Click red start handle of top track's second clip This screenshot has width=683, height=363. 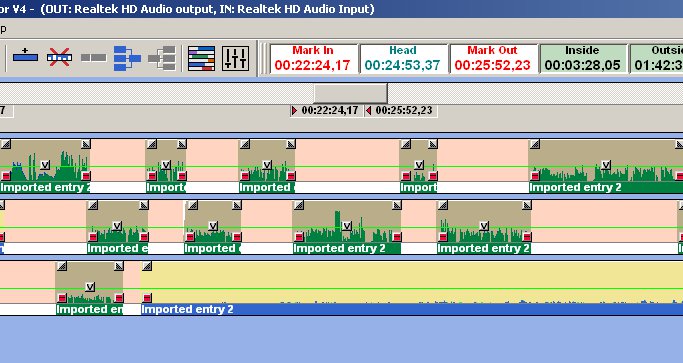click(152, 176)
